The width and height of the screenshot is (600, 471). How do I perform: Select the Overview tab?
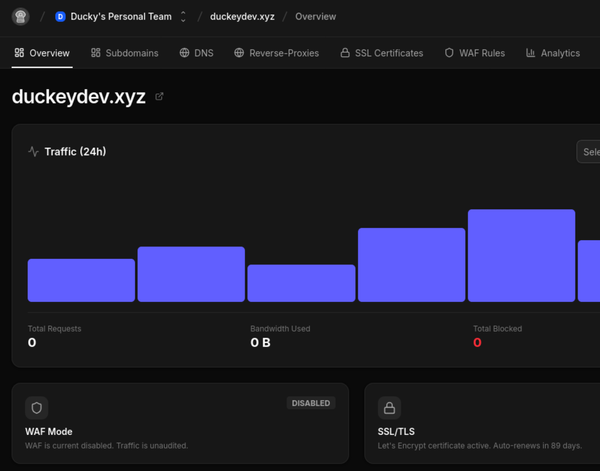(x=42, y=53)
